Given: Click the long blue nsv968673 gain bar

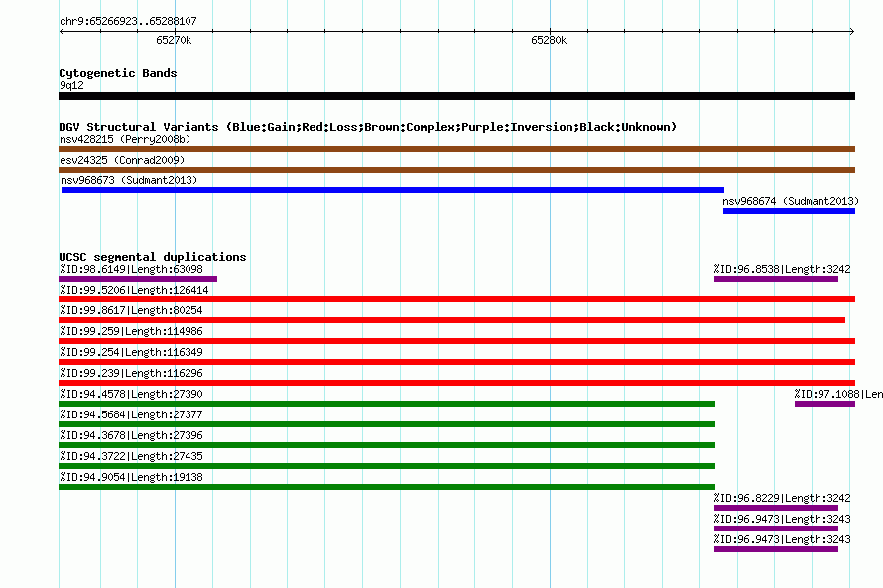Looking at the screenshot, I should tap(393, 190).
